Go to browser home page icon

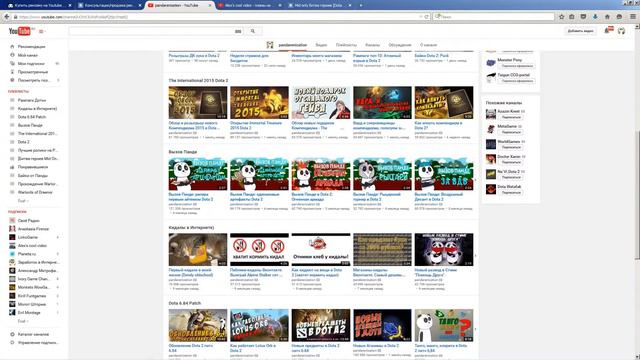pos(607,17)
